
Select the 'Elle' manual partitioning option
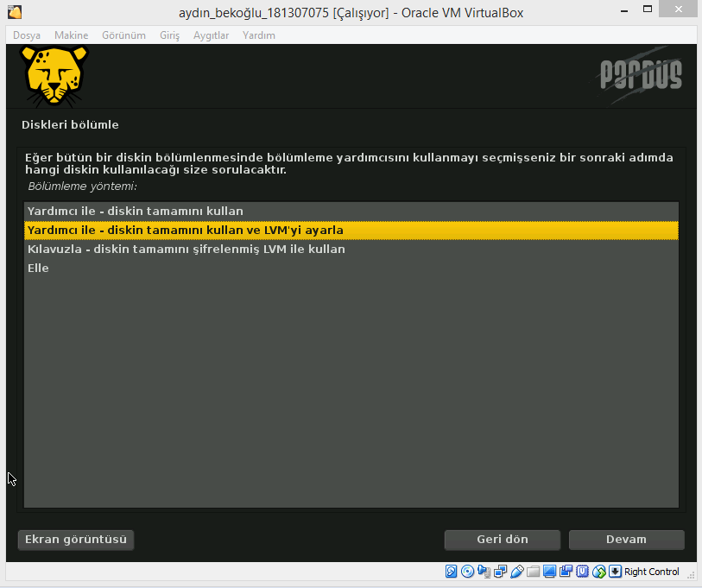coord(351,268)
